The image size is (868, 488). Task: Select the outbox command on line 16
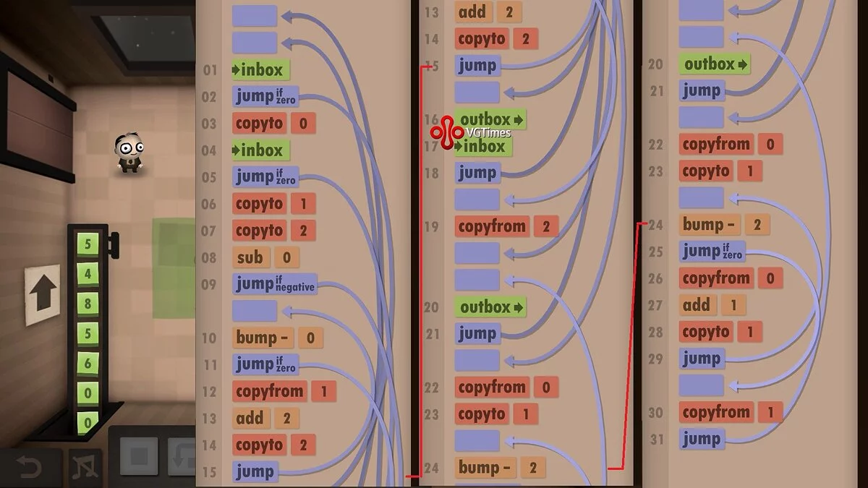tap(491, 119)
